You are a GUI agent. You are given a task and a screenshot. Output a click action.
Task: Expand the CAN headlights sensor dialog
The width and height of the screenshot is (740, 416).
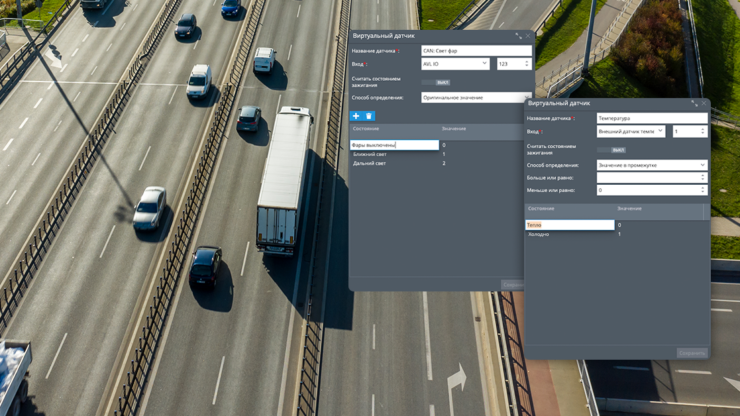518,36
